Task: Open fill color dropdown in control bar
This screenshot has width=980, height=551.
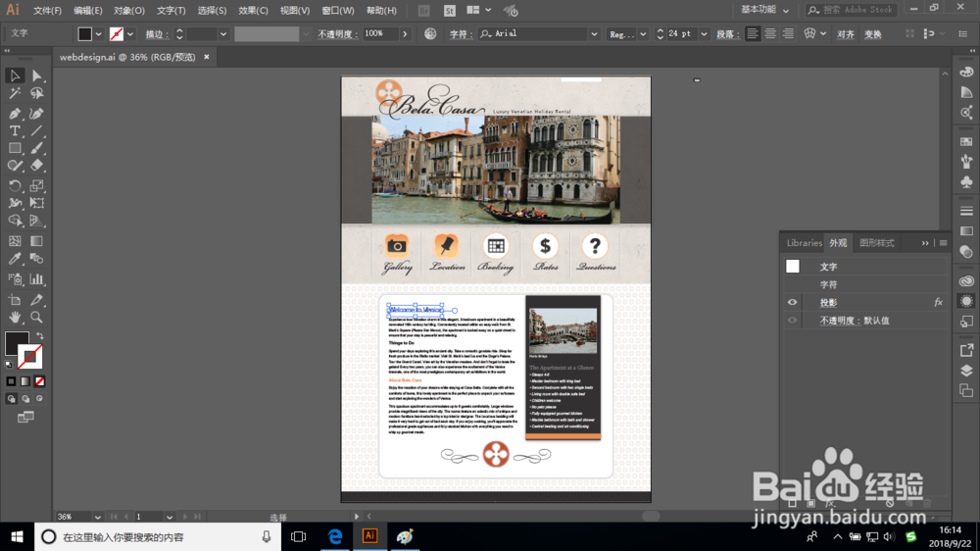Action: click(x=98, y=33)
